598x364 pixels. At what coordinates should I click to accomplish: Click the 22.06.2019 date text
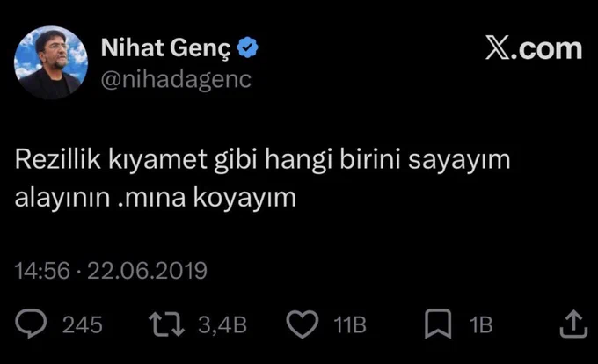tap(147, 271)
